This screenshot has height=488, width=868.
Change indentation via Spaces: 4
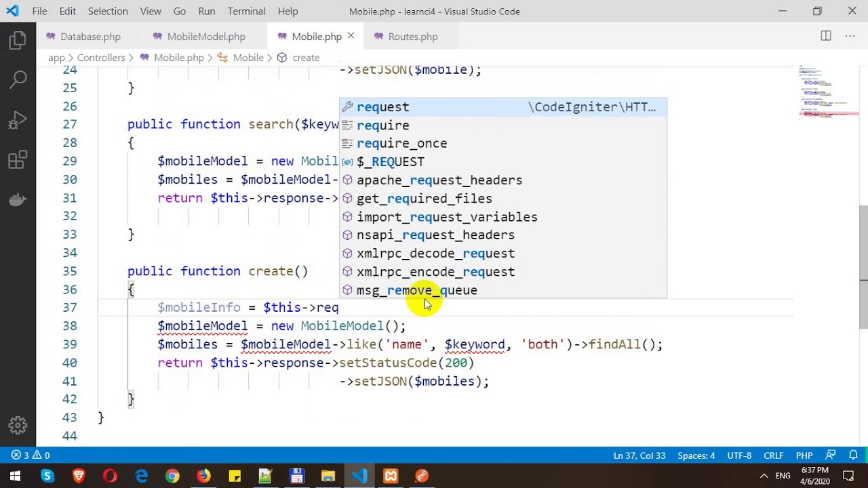[696, 455]
